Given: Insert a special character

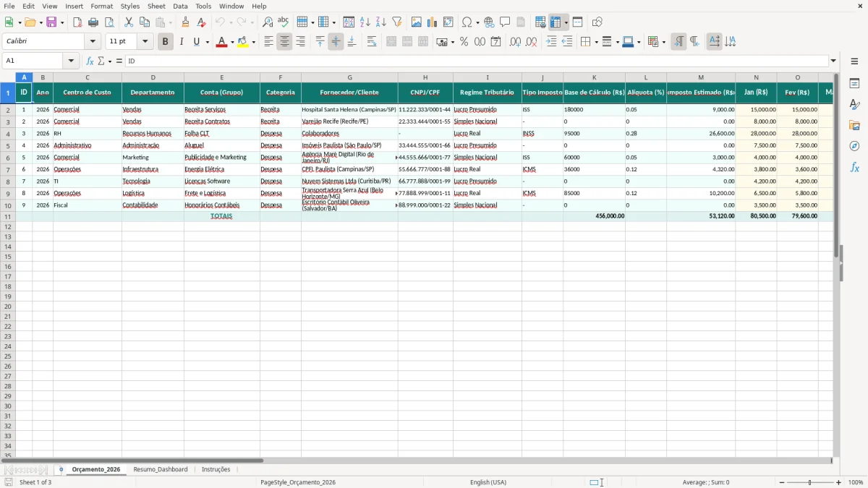Looking at the screenshot, I should coord(468,21).
